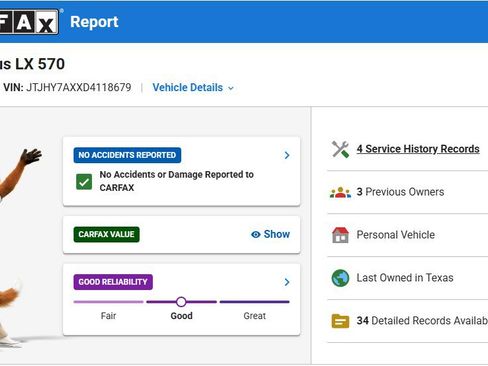Image resolution: width=488 pixels, height=366 pixels.
Task: Click 34 Detailed Records Available text
Action: click(x=422, y=321)
